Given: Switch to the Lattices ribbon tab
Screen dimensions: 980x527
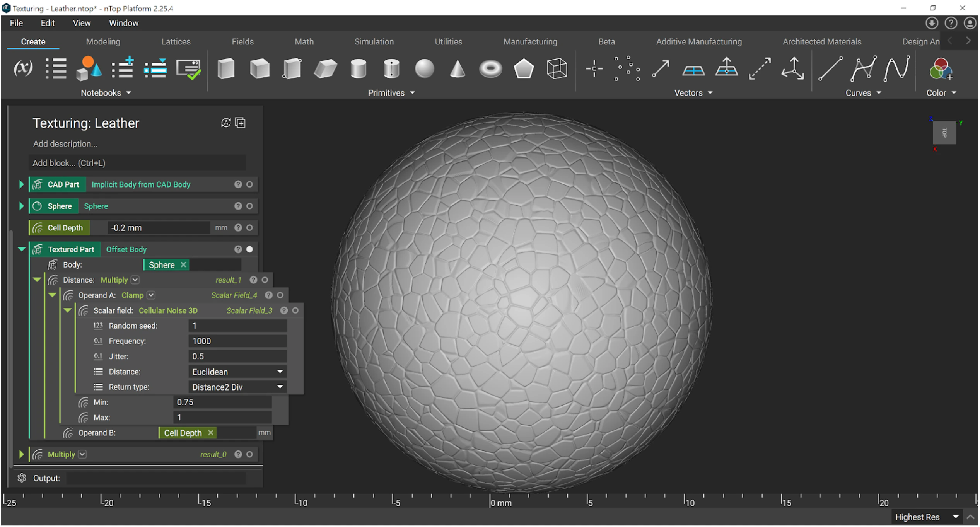Looking at the screenshot, I should pyautogui.click(x=176, y=42).
